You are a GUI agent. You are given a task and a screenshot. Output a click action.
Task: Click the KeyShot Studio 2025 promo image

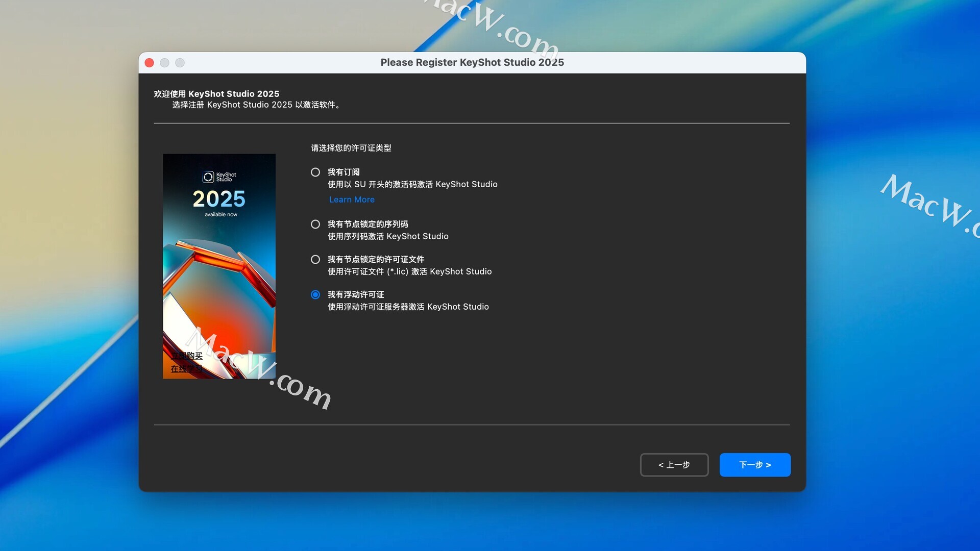point(219,266)
